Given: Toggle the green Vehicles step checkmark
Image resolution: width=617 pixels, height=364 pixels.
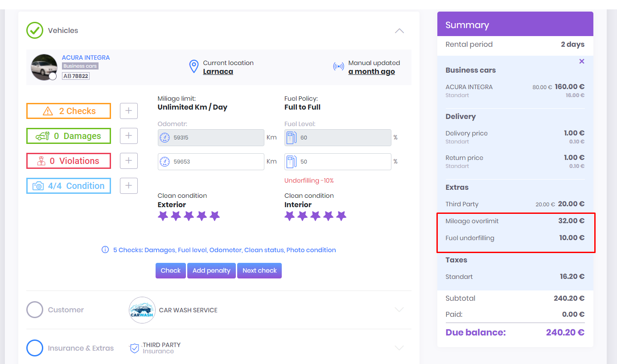Looking at the screenshot, I should pyautogui.click(x=35, y=30).
